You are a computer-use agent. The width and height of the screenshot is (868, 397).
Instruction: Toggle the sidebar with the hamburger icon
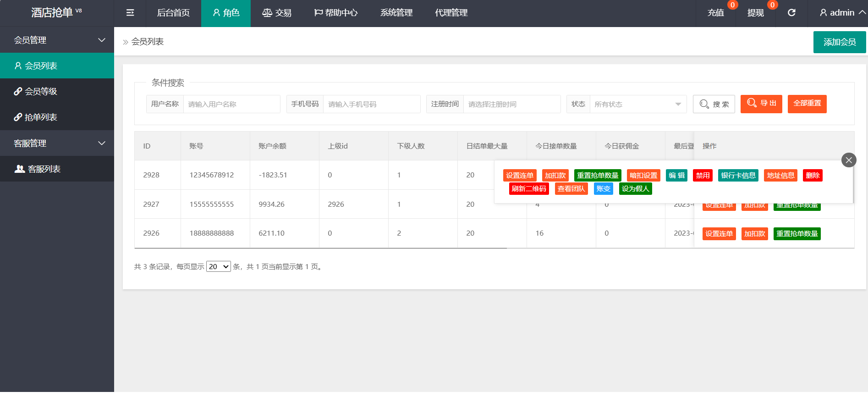click(x=130, y=13)
